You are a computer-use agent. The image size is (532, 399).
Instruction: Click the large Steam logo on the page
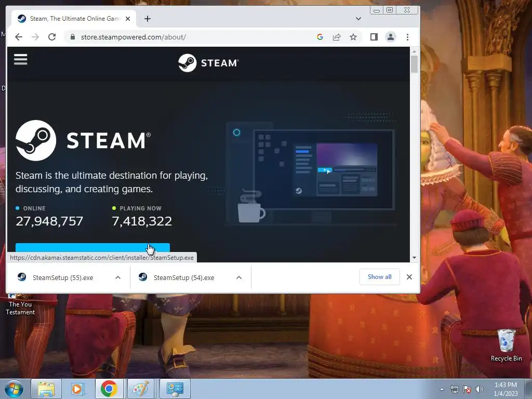83,140
